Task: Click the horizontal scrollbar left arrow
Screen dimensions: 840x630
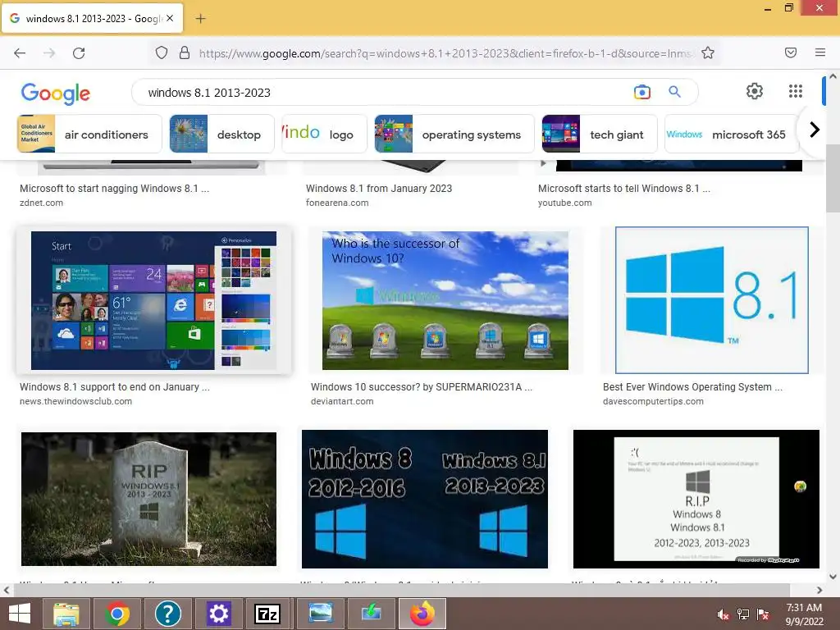Action: pyautogui.click(x=6, y=590)
